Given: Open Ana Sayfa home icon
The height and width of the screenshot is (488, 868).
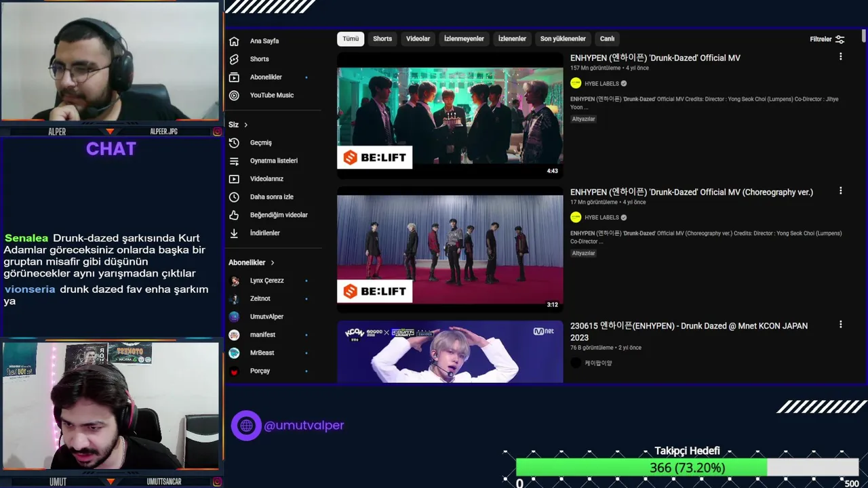Looking at the screenshot, I should click(234, 41).
